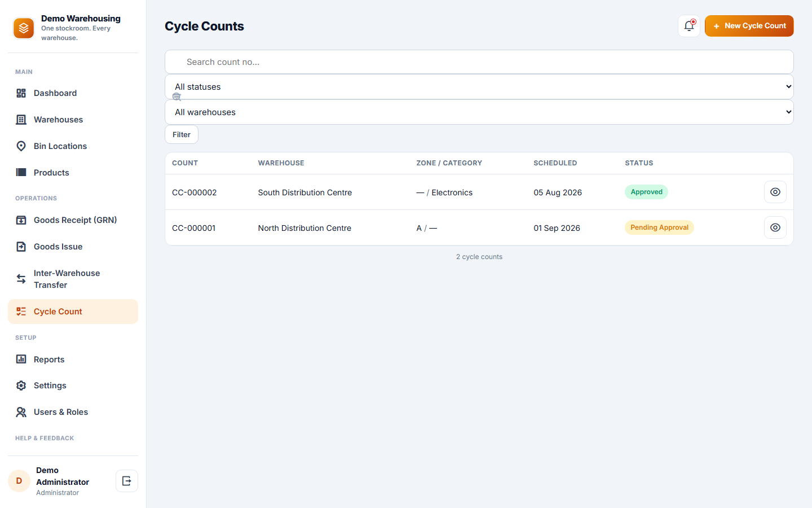Click the Goods Issue icon
Viewport: 812px width, 508px height.
point(21,247)
